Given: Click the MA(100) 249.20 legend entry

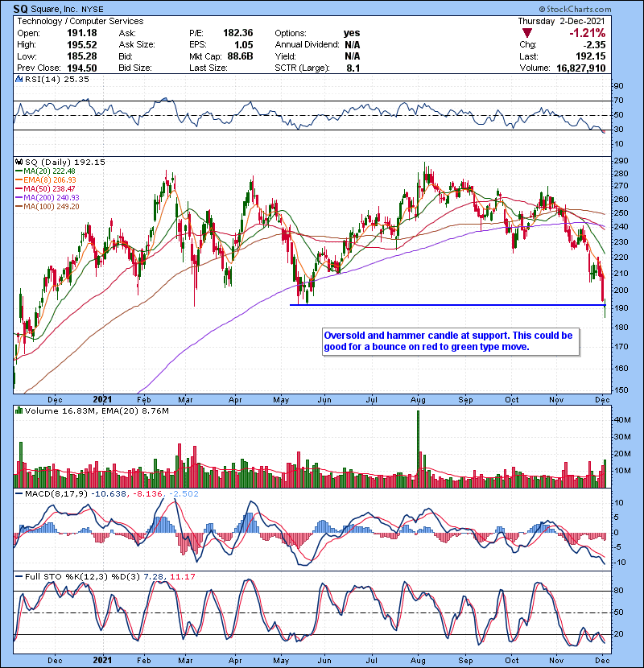Looking at the screenshot, I should coord(47,207).
